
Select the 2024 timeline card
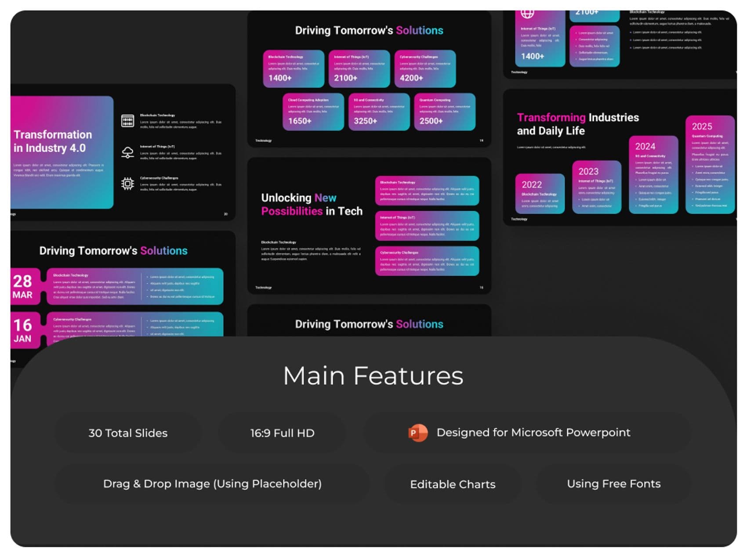coord(653,175)
